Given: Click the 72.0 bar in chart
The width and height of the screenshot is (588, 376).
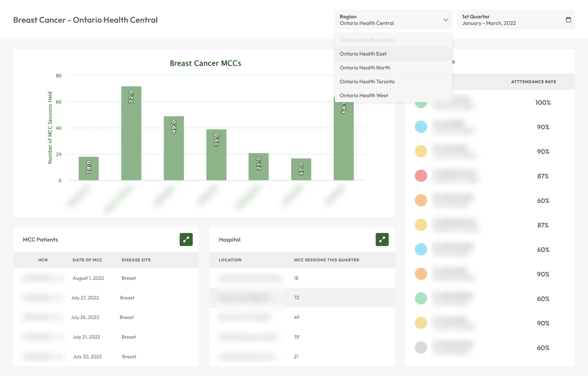Looking at the screenshot, I should 131,133.
